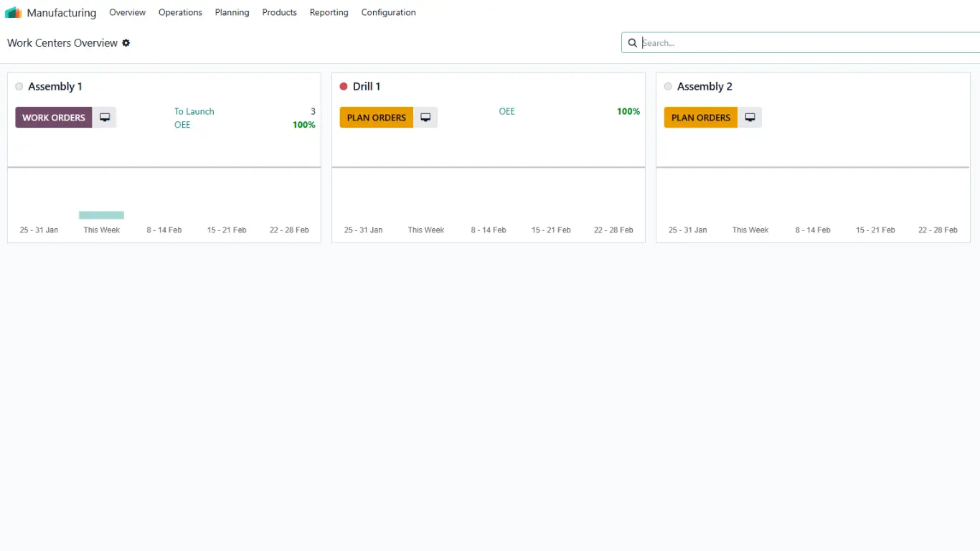Click the Manufacturing app logo icon
The image size is (980, 551).
[14, 13]
